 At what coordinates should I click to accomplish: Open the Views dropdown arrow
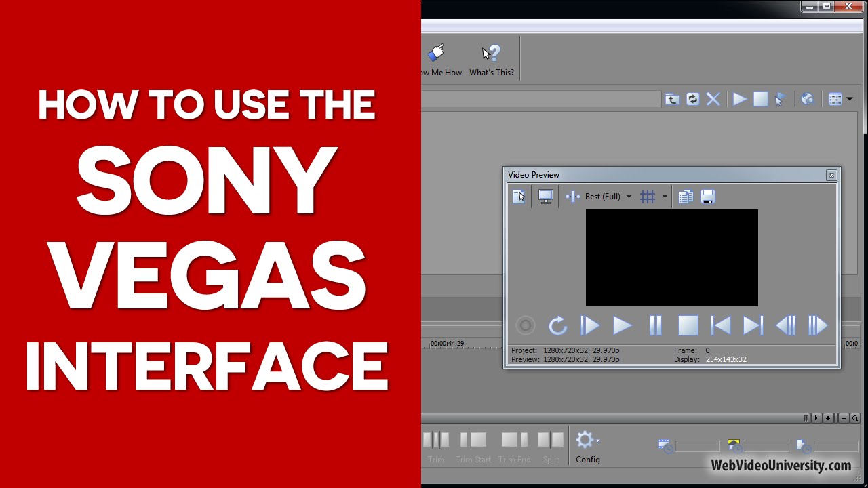(x=850, y=100)
